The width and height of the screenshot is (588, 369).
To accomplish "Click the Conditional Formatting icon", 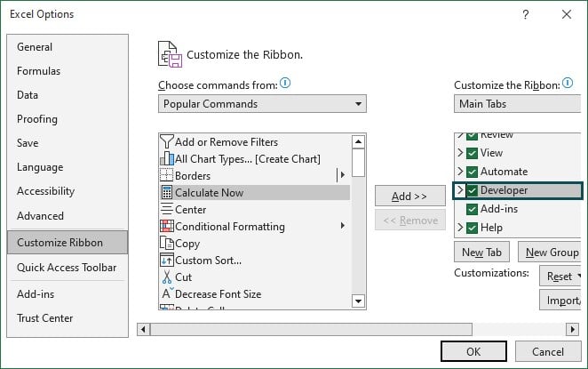I will 166,226.
